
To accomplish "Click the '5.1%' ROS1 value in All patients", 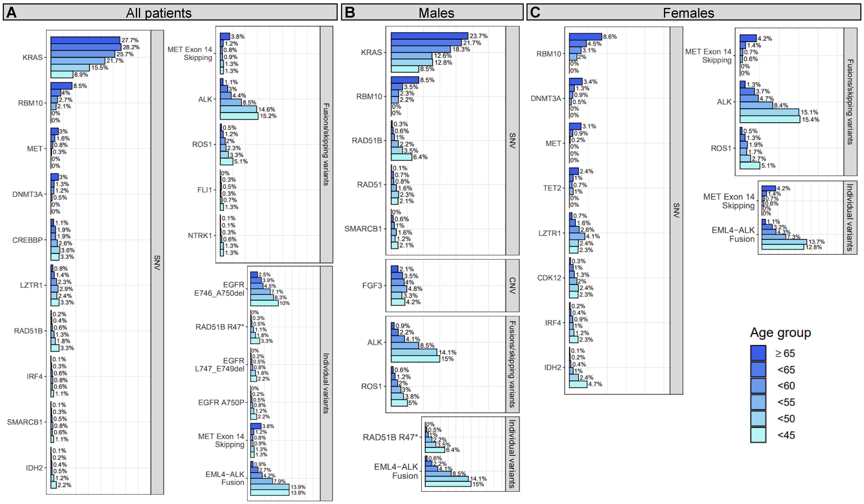I will point(241,162).
